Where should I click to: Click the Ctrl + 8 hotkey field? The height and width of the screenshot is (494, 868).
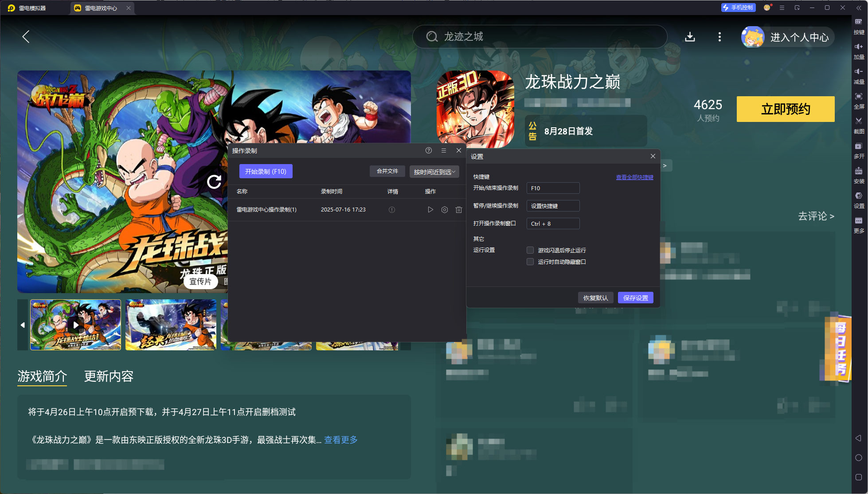(x=553, y=223)
